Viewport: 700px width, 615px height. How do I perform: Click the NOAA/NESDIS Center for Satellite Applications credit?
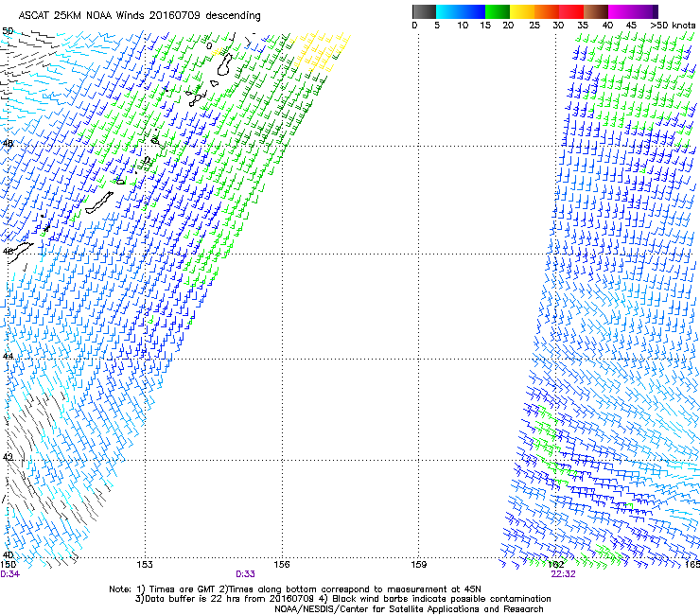[409, 609]
